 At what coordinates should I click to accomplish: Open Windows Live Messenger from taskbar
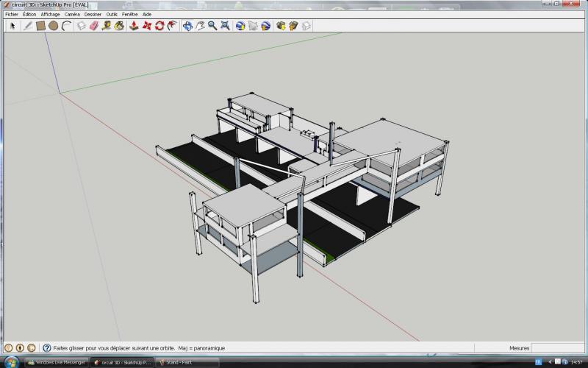(55, 362)
